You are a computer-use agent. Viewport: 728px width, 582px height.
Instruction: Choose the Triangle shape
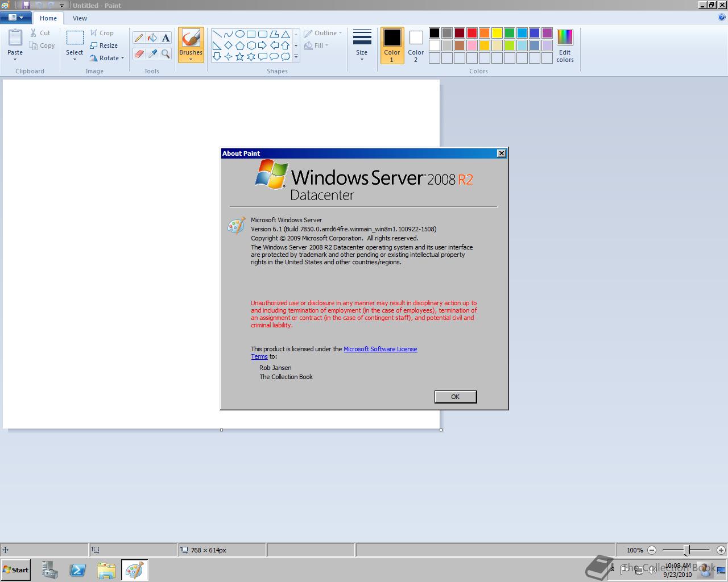pos(285,34)
